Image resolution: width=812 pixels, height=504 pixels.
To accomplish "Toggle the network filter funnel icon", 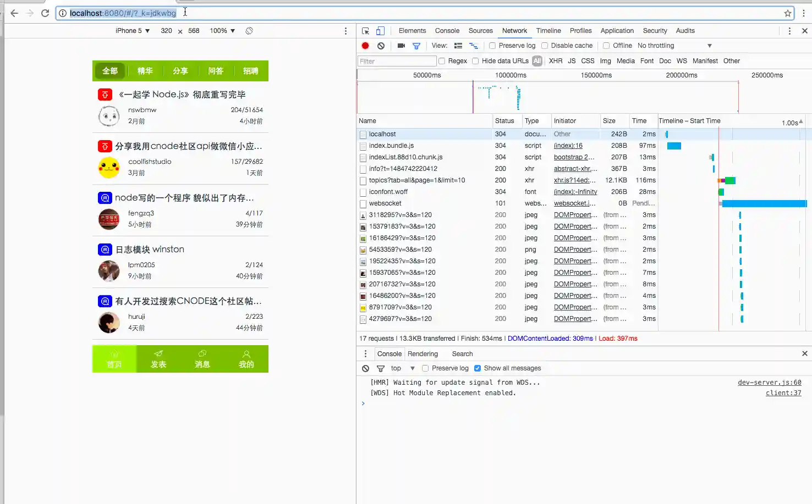I will (416, 46).
